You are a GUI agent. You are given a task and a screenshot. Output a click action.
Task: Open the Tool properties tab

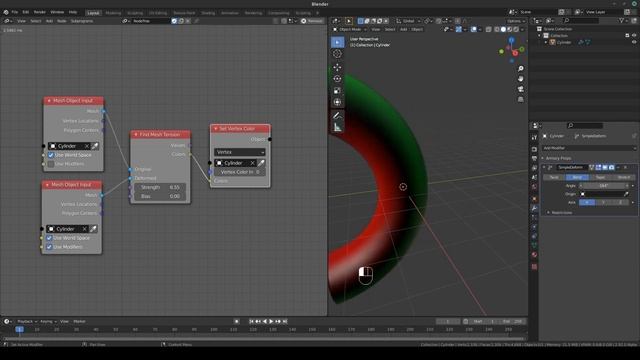tap(534, 138)
